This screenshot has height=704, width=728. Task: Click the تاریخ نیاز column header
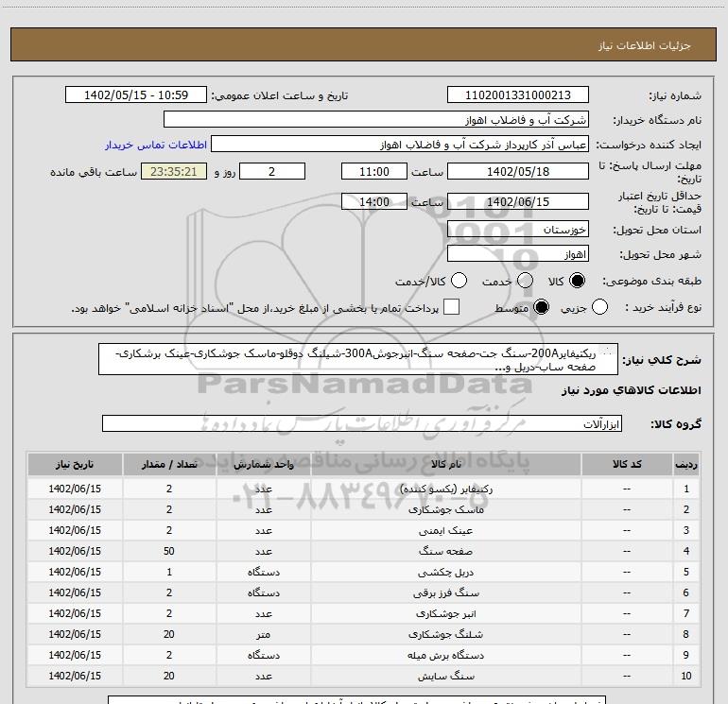[x=75, y=464]
